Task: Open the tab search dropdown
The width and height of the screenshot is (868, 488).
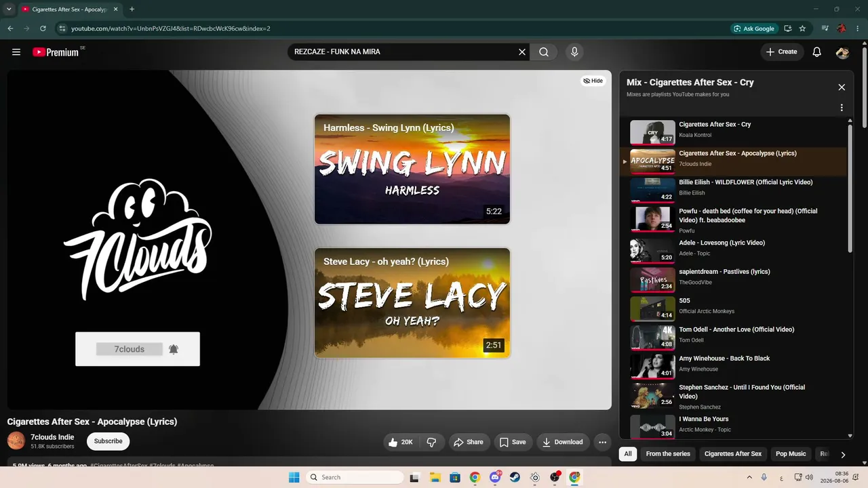Action: point(9,9)
